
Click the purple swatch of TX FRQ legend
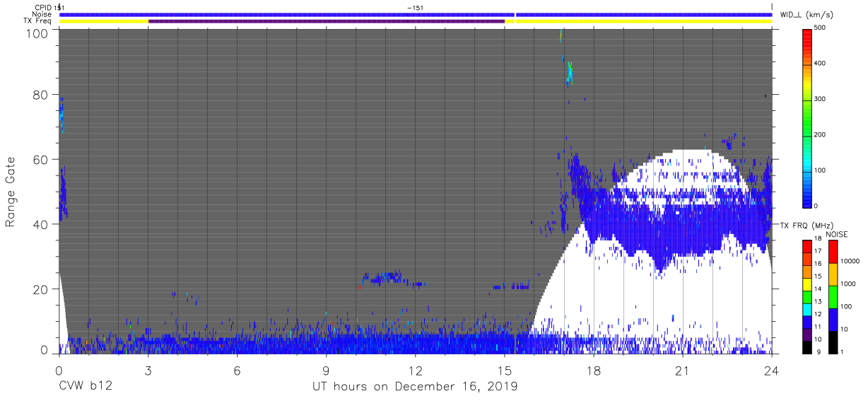(807, 335)
